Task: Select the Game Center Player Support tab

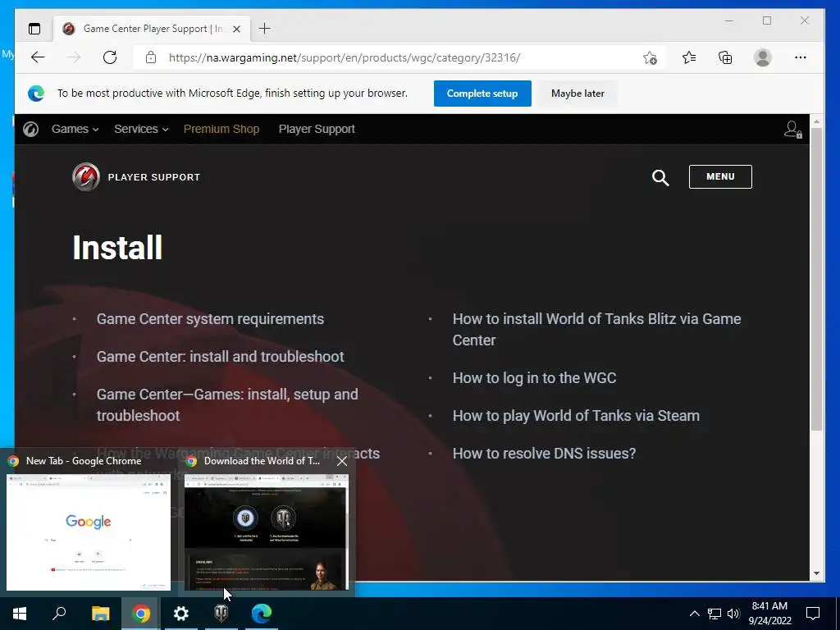Action: 152,29
